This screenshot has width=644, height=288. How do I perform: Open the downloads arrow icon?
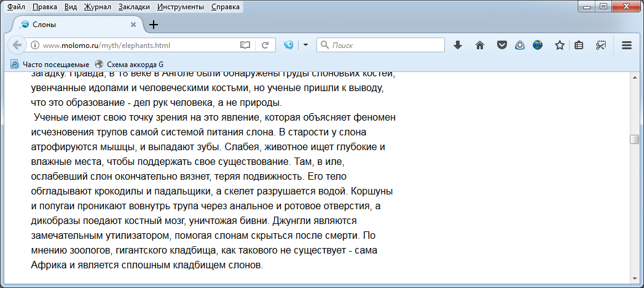point(458,45)
